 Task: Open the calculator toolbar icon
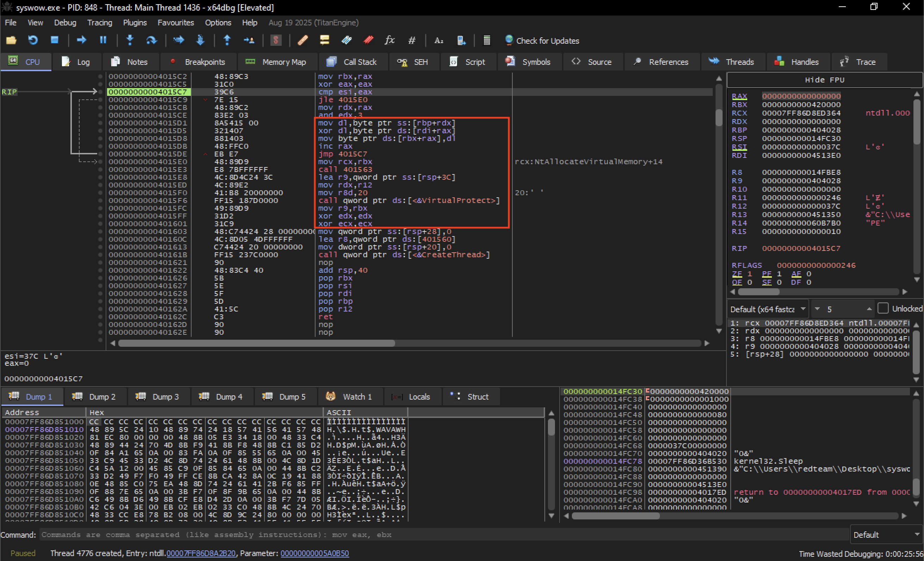tap(486, 40)
